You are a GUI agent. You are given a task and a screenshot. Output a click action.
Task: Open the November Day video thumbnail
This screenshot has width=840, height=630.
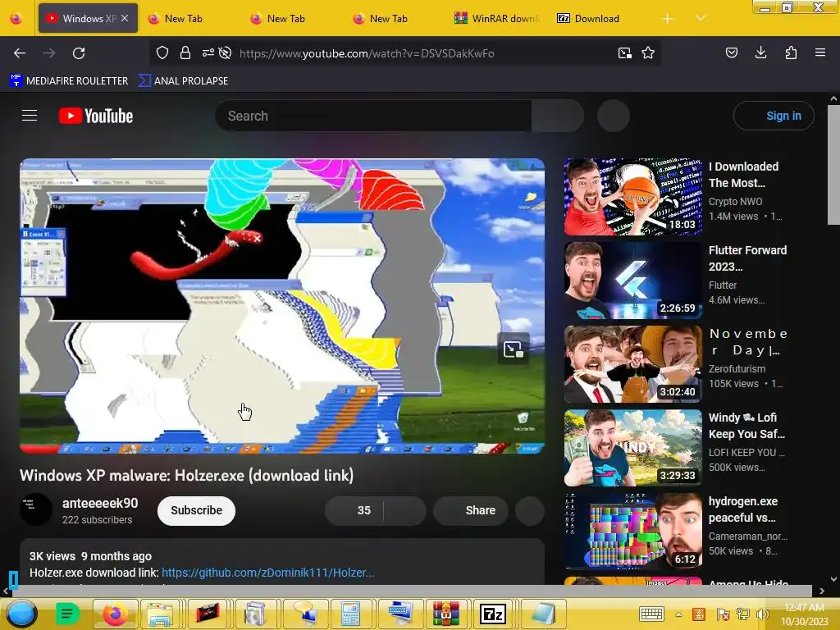[633, 363]
